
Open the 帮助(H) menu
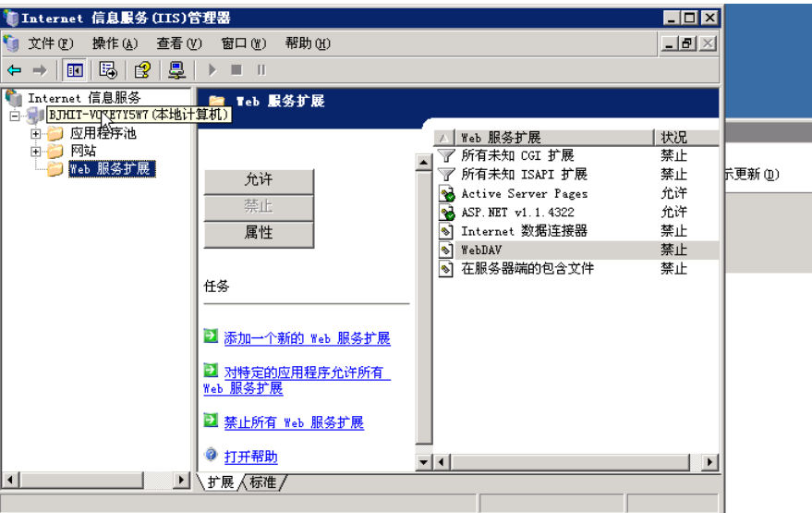307,43
